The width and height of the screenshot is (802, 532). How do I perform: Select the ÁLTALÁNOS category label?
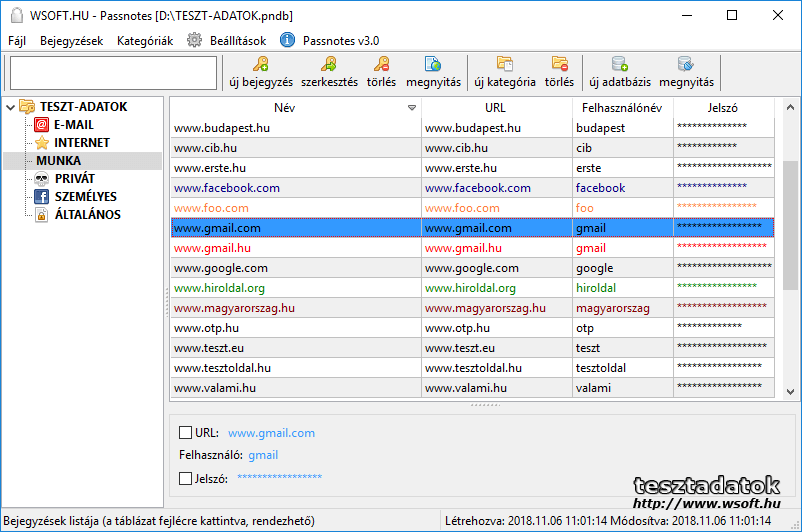tap(87, 214)
